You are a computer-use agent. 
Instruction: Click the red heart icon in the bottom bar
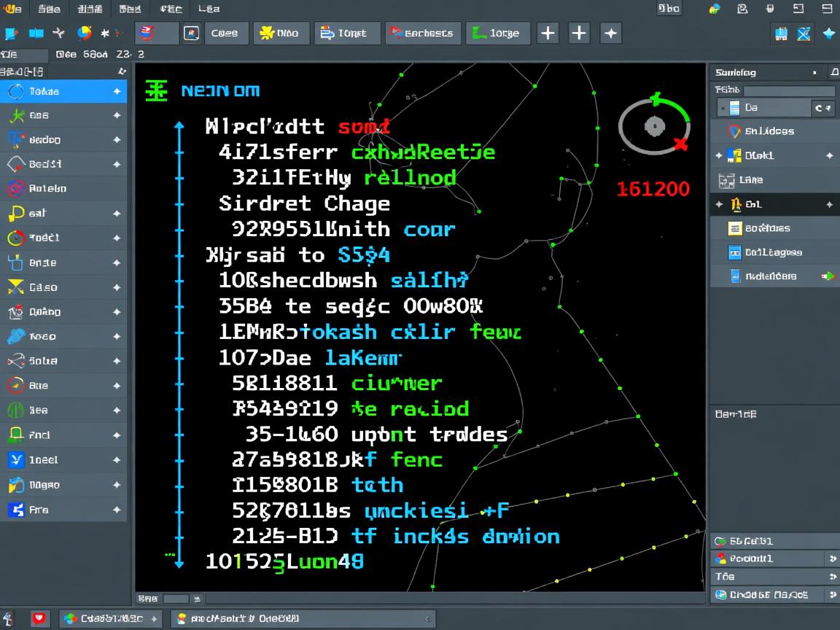[x=39, y=618]
